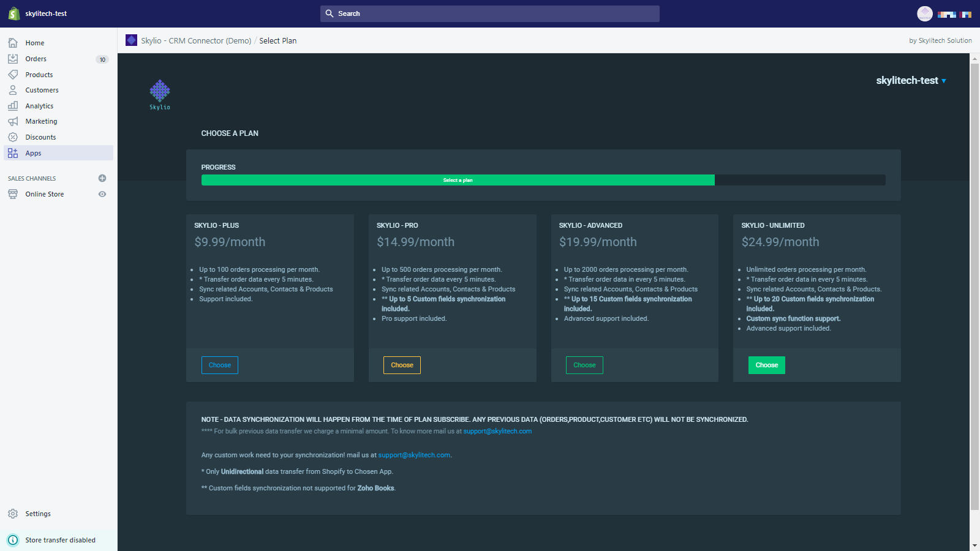Click the Customers person icon

click(13, 90)
